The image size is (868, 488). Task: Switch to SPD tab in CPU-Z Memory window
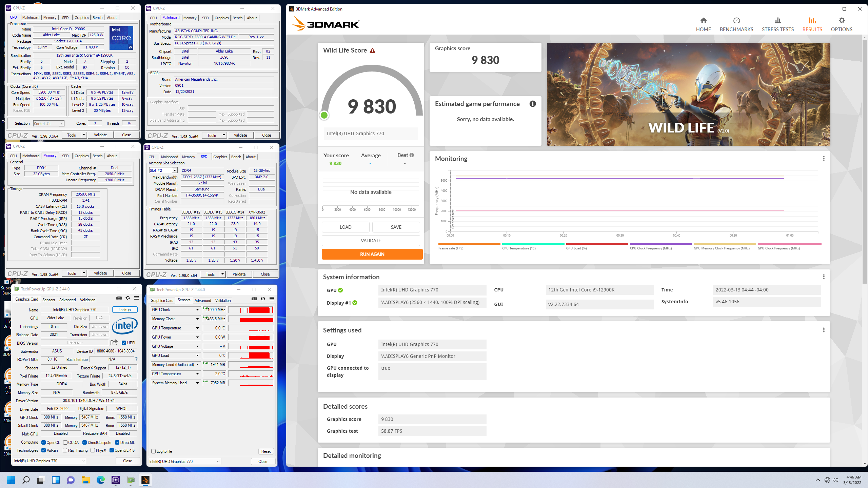tap(65, 156)
